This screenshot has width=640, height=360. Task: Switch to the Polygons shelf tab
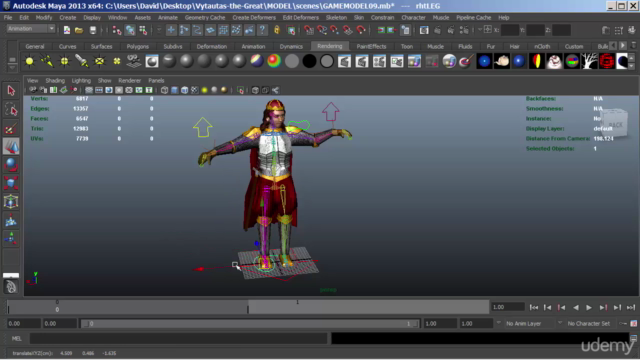point(138,47)
